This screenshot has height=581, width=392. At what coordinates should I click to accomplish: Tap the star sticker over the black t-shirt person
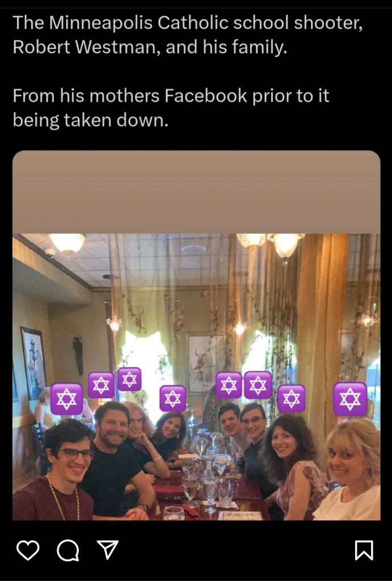[x=101, y=385]
